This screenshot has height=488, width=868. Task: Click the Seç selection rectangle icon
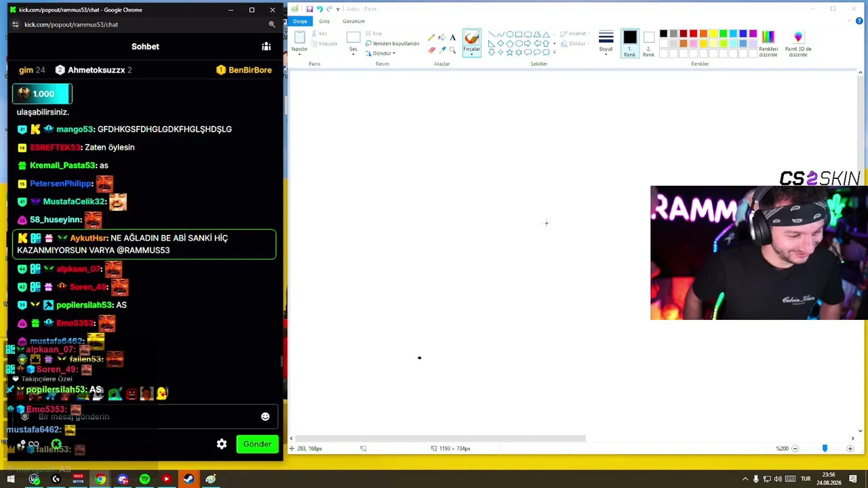click(353, 38)
